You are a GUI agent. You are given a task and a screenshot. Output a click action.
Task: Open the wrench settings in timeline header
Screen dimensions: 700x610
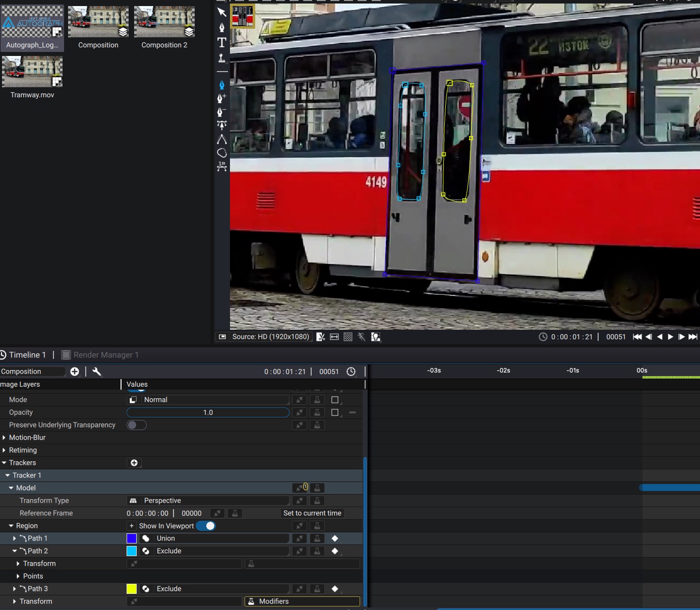tap(97, 372)
